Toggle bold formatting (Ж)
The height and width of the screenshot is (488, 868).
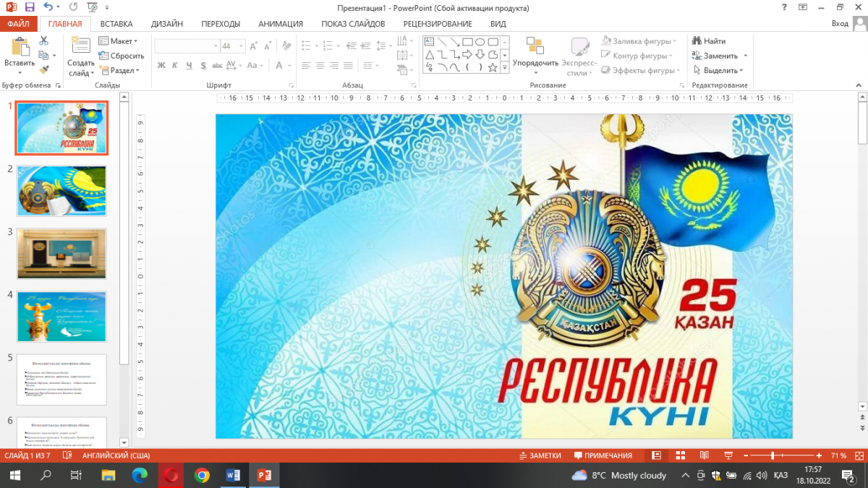pos(161,65)
